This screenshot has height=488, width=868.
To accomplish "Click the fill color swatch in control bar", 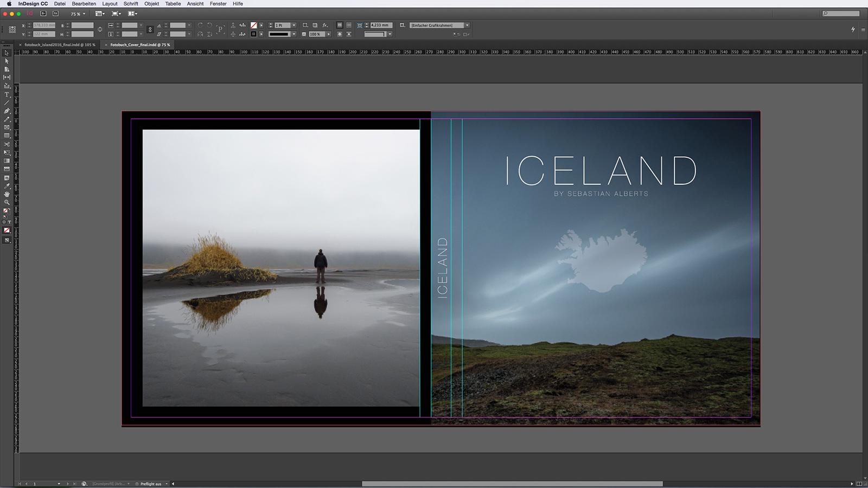I will (x=253, y=25).
